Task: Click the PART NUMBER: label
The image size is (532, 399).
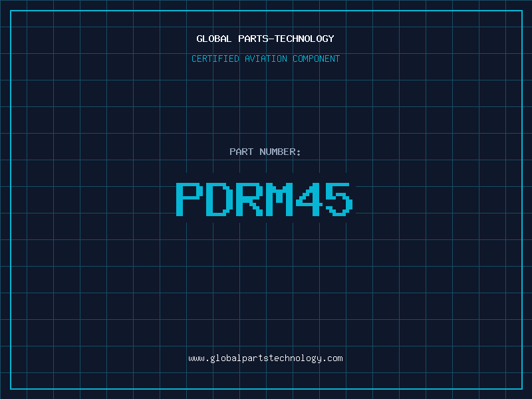Action: click(265, 152)
